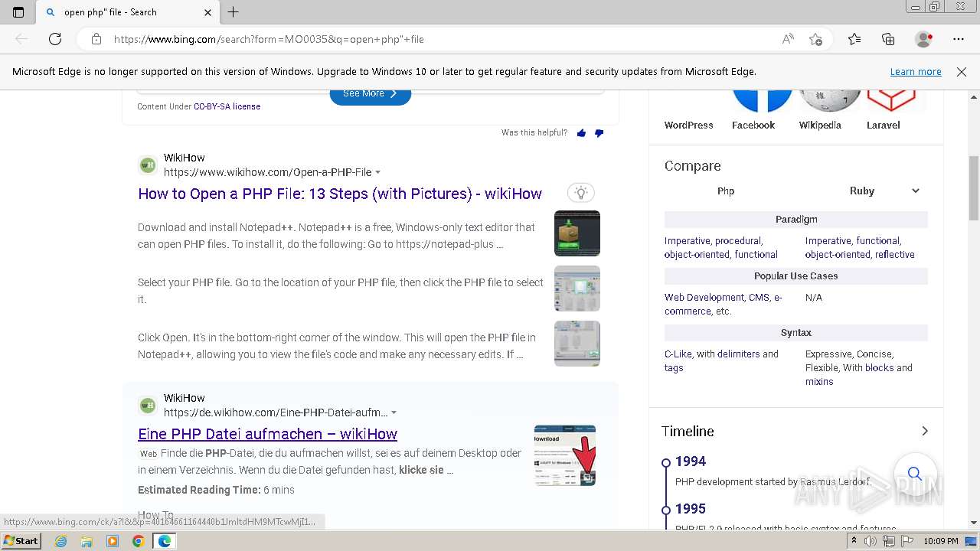The image size is (980, 551).
Task: Expand the wikihow.com Open-a-PHP-File URL dropdown
Action: (378, 173)
